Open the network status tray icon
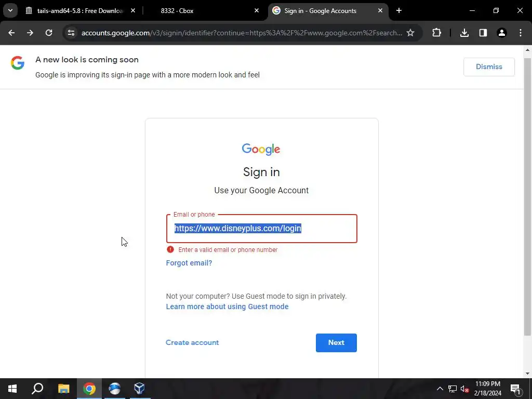The height and width of the screenshot is (399, 532). click(453, 389)
